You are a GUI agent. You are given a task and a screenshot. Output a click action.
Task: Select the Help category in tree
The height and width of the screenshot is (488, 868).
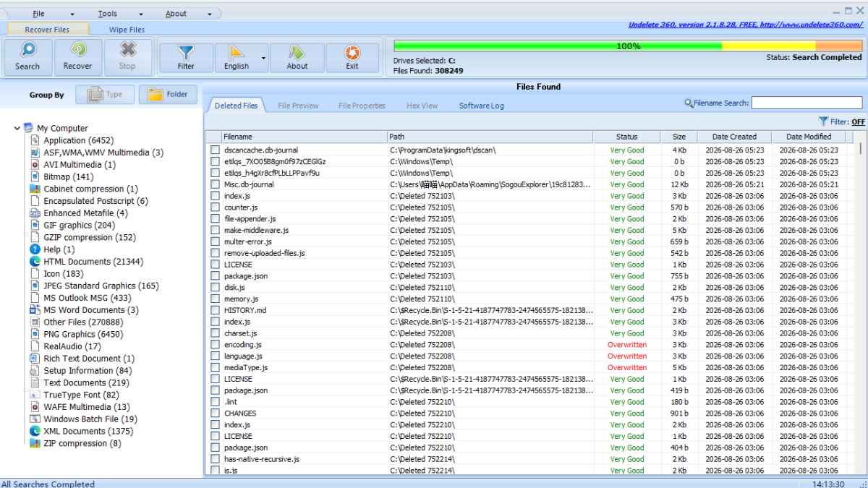coord(59,249)
